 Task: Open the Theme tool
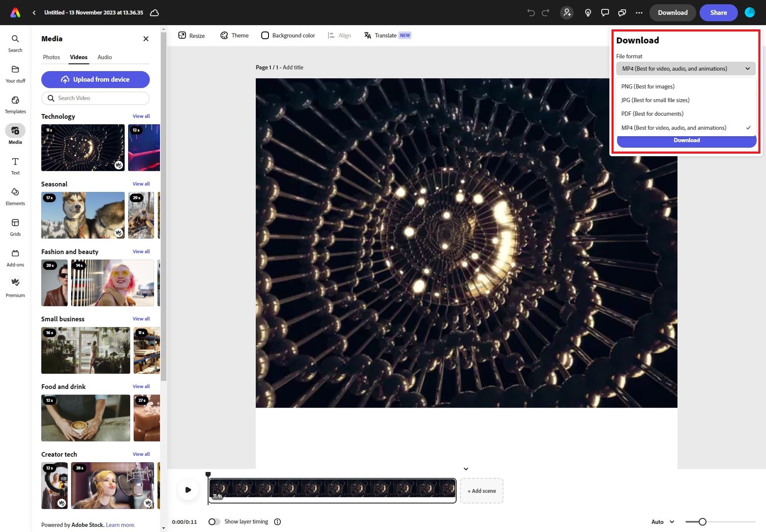click(x=234, y=35)
